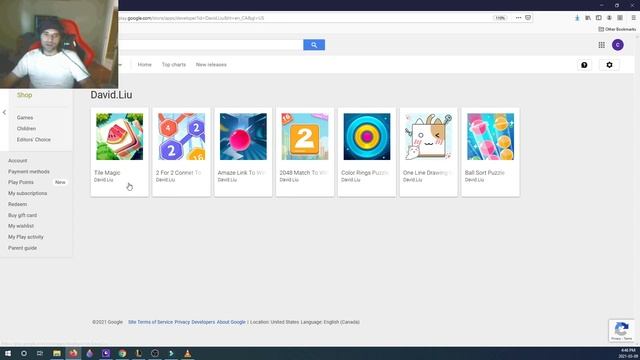Open the Developers footer link
Screen dimensions: 640x360
click(x=203, y=322)
